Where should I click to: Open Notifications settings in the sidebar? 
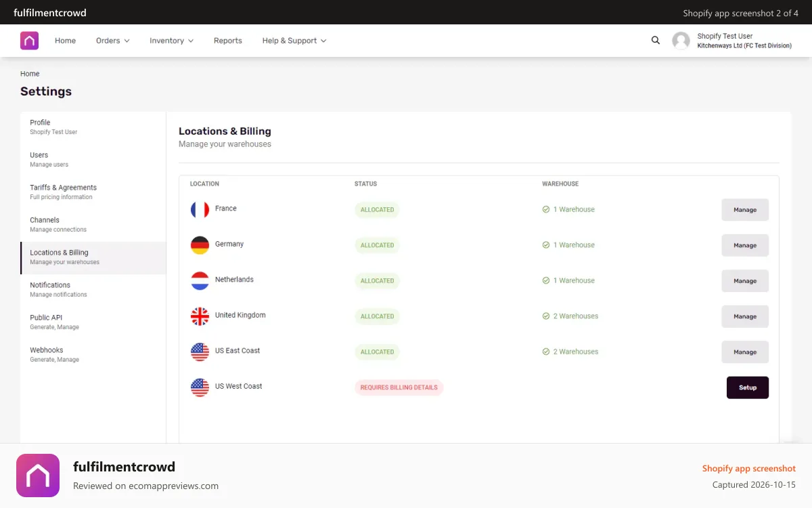coord(93,290)
